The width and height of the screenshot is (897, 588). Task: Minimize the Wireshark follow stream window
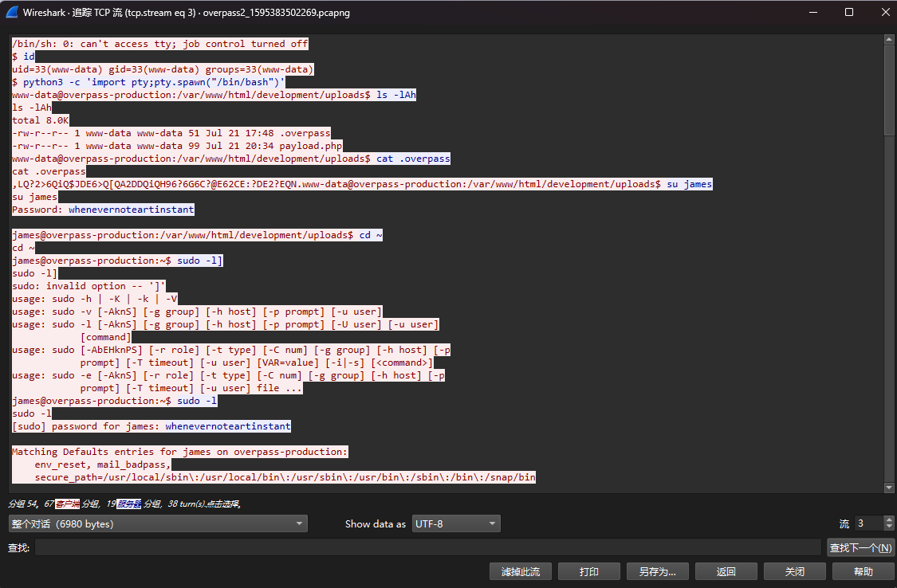pos(813,12)
